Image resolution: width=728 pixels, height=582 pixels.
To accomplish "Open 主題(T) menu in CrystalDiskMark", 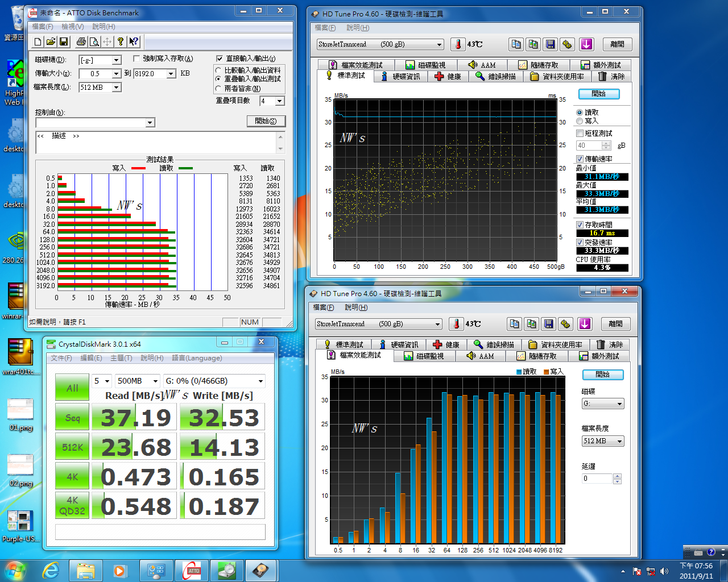I will pyautogui.click(x=121, y=358).
